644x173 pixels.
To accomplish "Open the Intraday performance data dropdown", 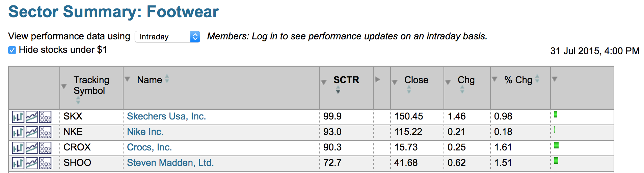I will 167,37.
